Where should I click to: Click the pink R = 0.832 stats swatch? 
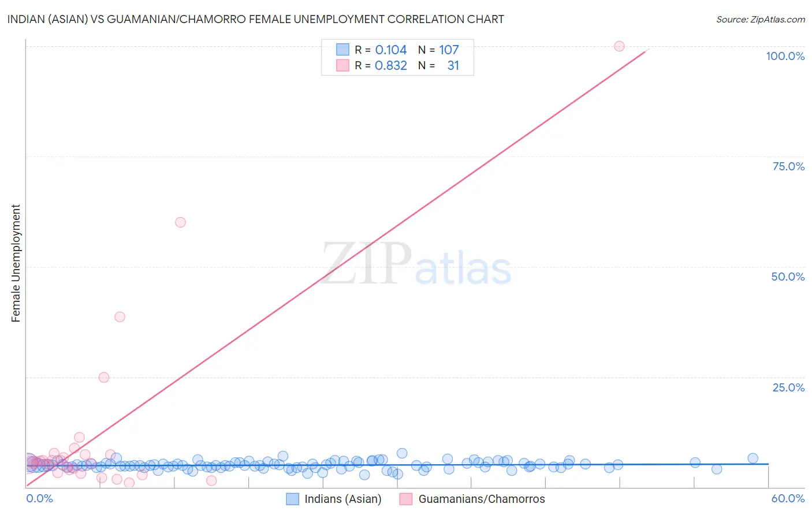pyautogui.click(x=342, y=65)
